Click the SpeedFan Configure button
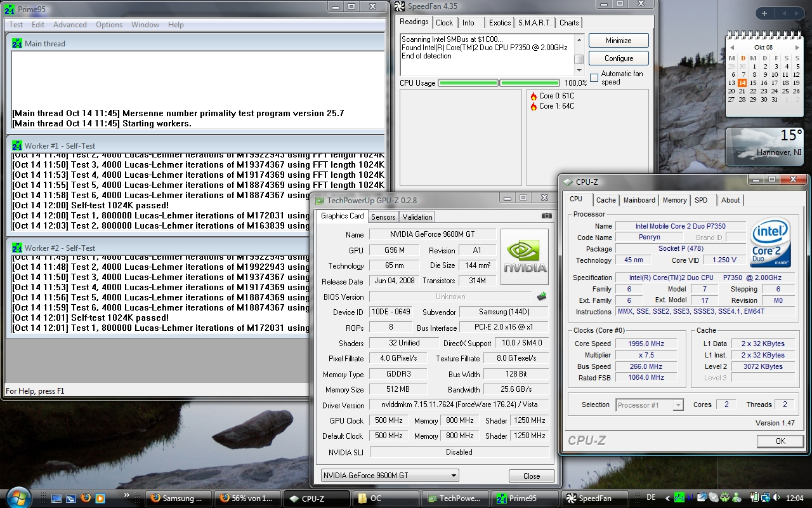Screen dimensions: 812x508 coord(619,58)
